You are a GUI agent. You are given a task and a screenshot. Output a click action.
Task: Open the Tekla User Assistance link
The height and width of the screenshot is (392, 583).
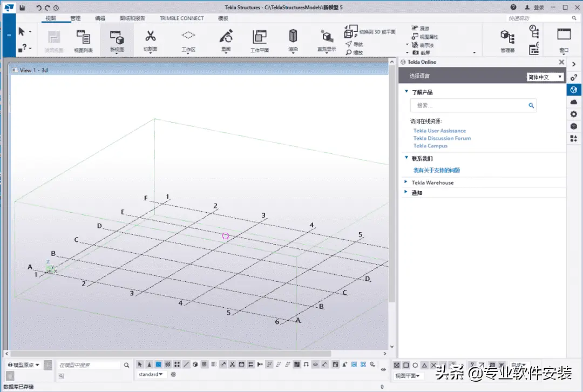pyautogui.click(x=439, y=131)
